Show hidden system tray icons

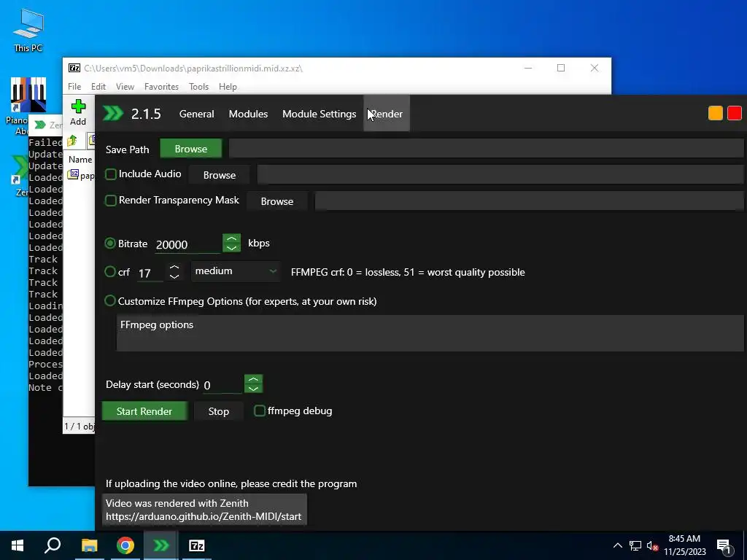point(617,545)
